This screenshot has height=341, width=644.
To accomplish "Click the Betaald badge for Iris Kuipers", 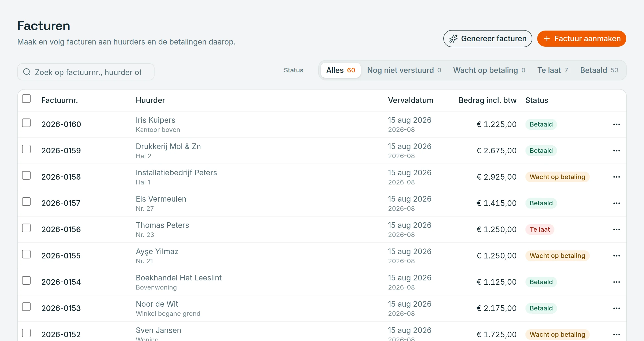I will coord(541,124).
